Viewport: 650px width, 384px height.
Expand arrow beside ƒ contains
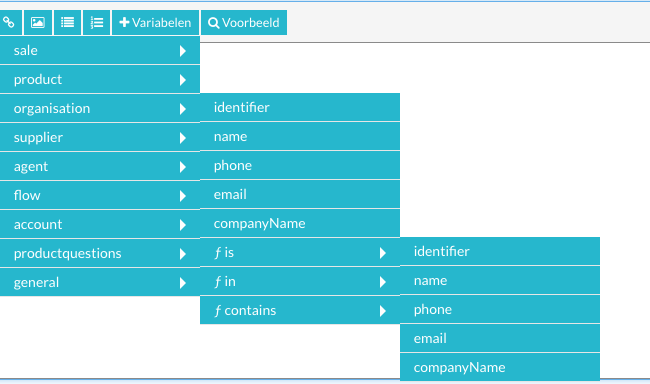tap(383, 311)
